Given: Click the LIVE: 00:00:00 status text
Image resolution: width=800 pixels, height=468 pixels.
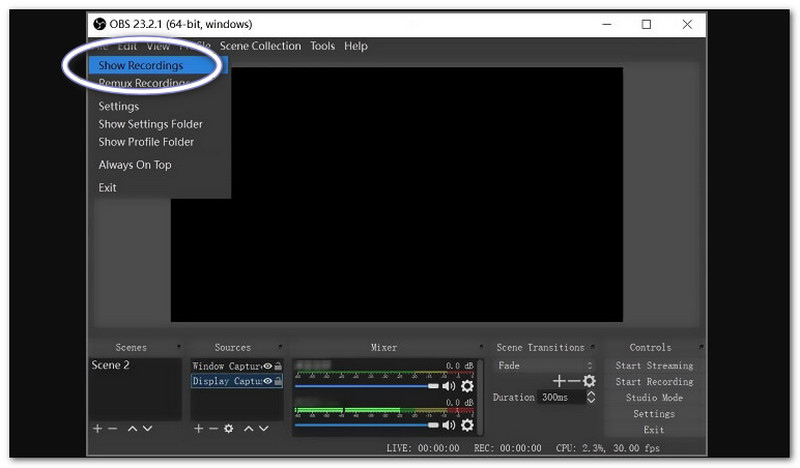Looking at the screenshot, I should point(422,448).
